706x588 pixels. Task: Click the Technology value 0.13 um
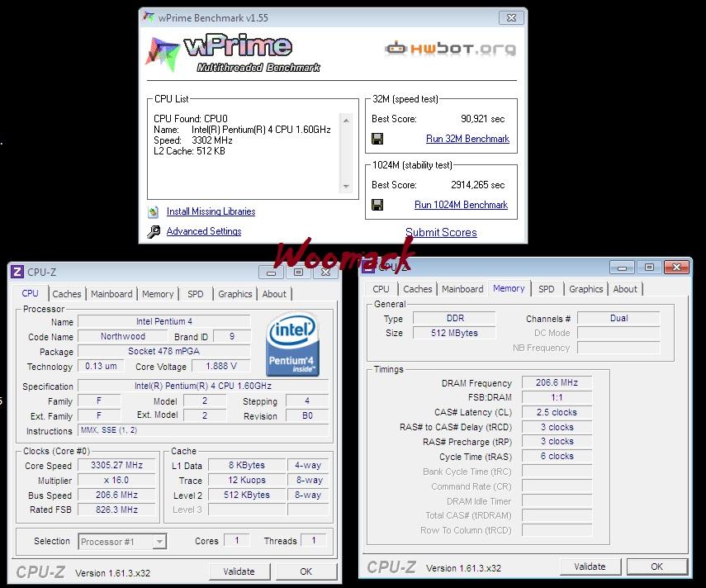101,367
